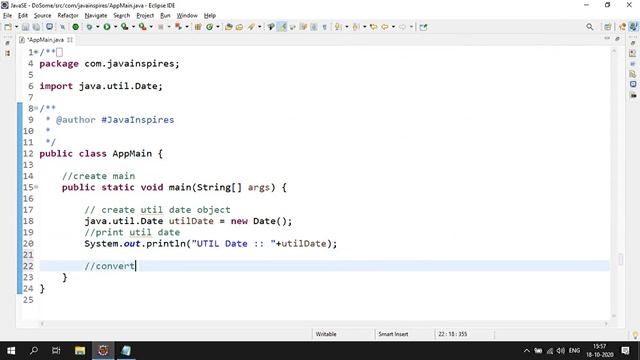Click the New Java Class icon
640x360 pixels.
pyautogui.click(x=209, y=27)
